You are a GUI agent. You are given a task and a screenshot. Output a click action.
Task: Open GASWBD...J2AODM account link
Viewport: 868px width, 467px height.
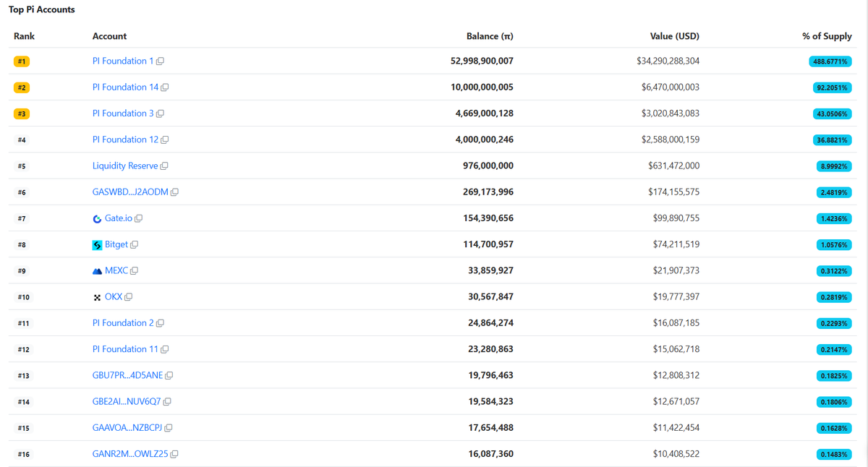[x=130, y=192]
